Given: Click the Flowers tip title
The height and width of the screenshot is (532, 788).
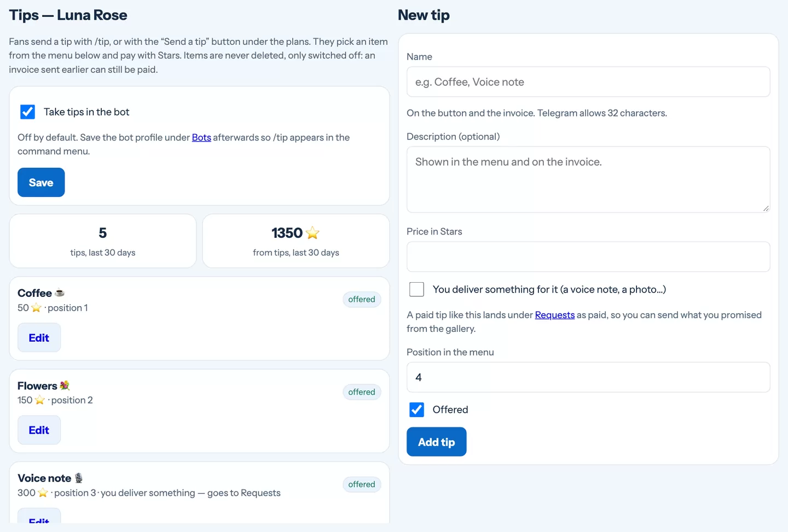Looking at the screenshot, I should (37, 386).
